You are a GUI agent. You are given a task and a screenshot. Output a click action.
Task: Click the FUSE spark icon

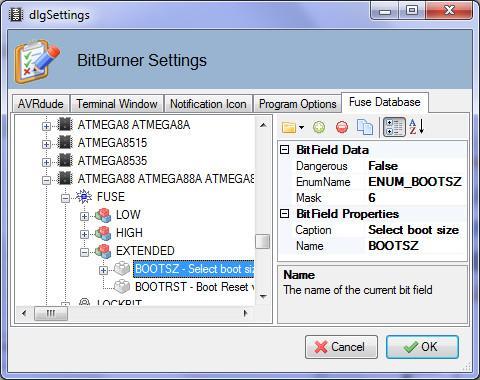pos(84,197)
